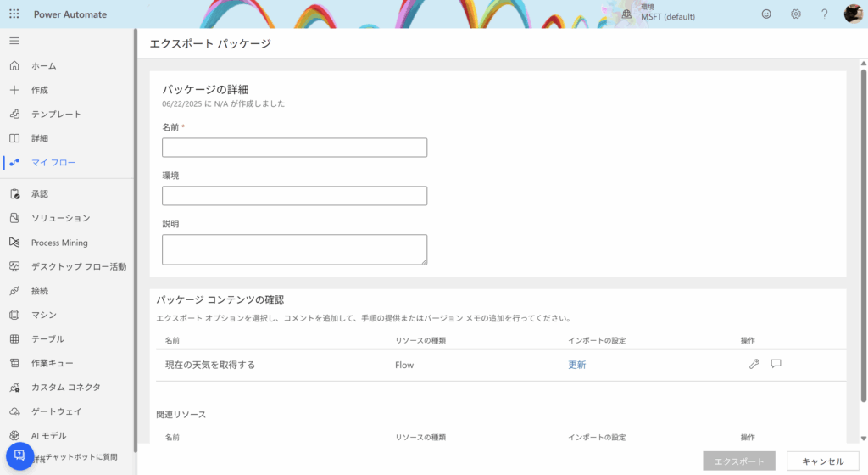Click the テーブル tables grid icon
The width and height of the screenshot is (868, 475).
pos(14,338)
